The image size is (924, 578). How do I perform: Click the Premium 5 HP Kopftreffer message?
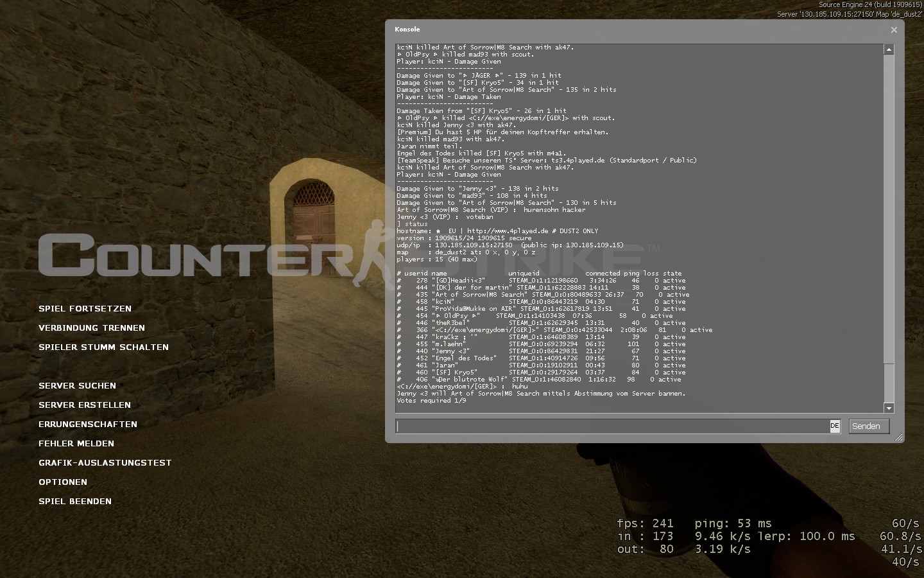point(502,132)
